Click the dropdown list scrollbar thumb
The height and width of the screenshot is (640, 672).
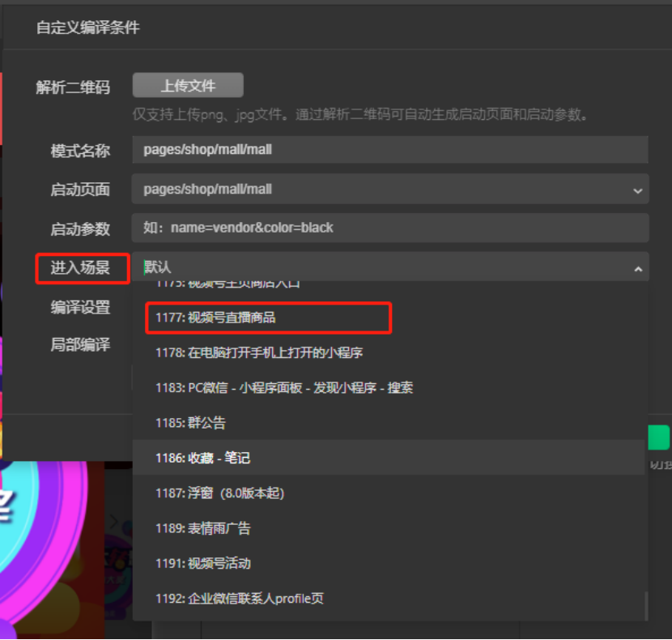[x=646, y=606]
